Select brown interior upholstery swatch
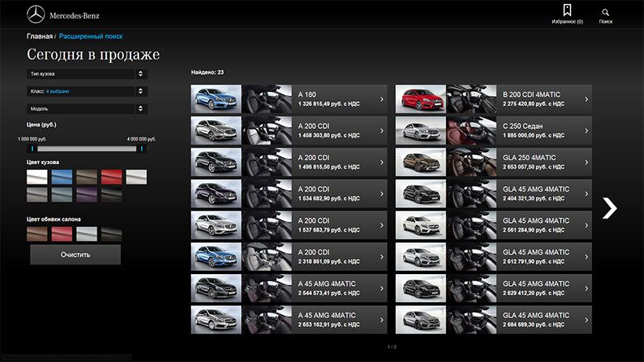 pyautogui.click(x=37, y=233)
